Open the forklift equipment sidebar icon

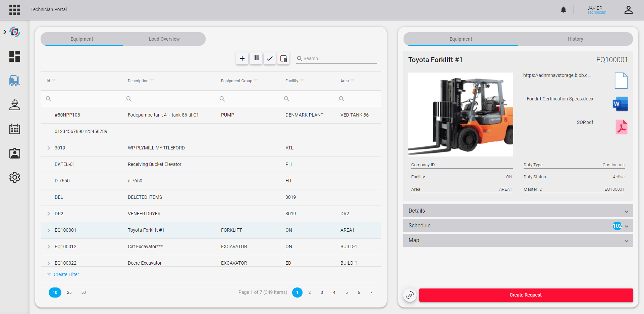click(15, 81)
